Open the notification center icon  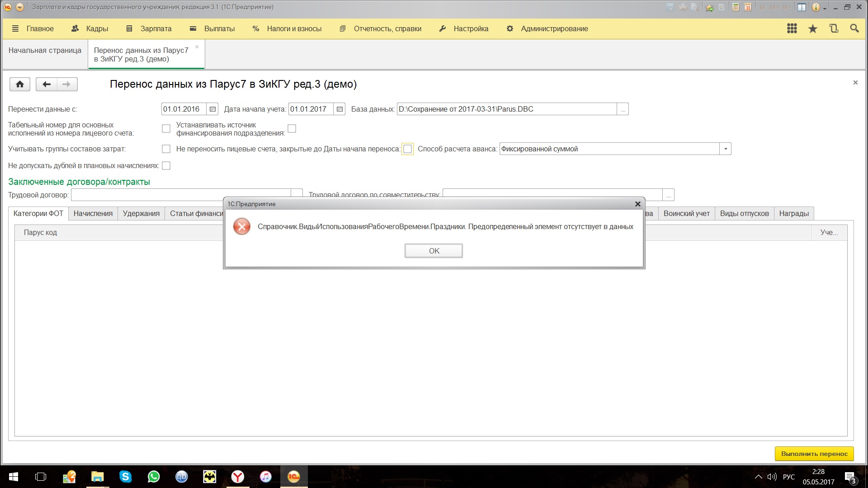850,477
